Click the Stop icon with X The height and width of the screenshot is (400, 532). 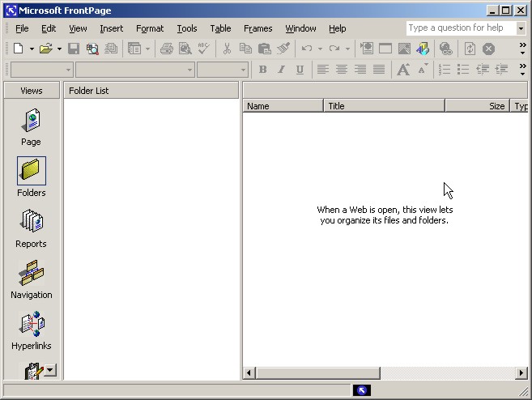pyautogui.click(x=488, y=49)
